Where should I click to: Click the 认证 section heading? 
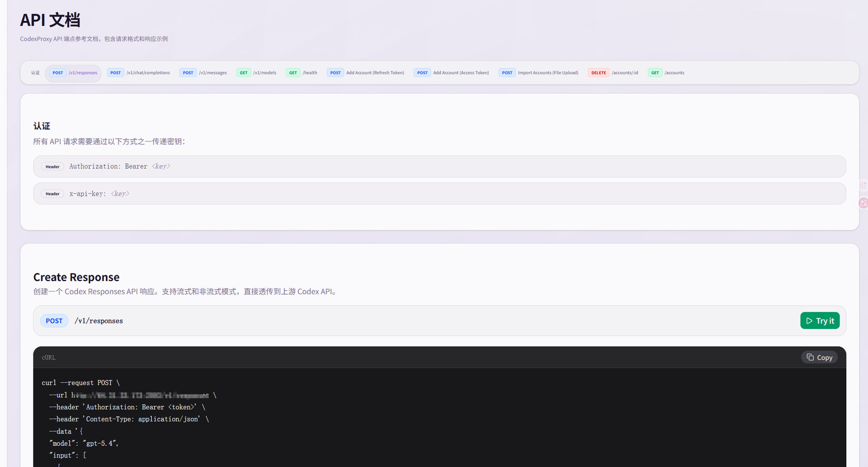click(x=42, y=126)
